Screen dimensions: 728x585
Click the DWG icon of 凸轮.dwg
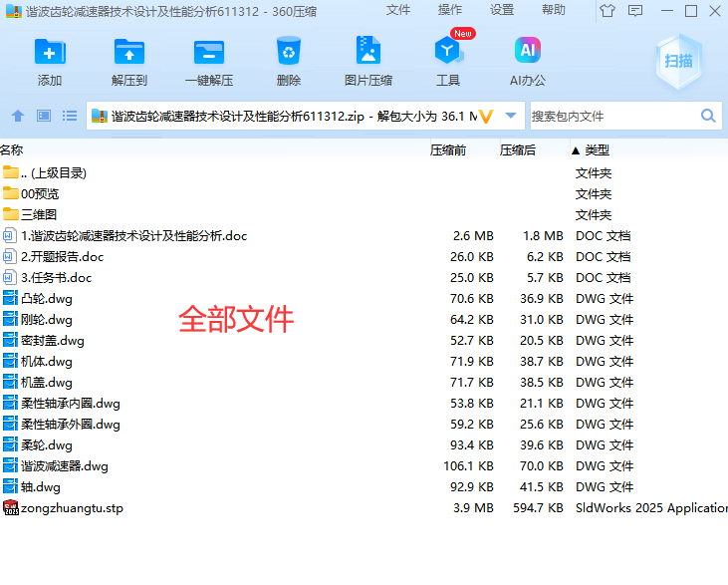point(10,298)
